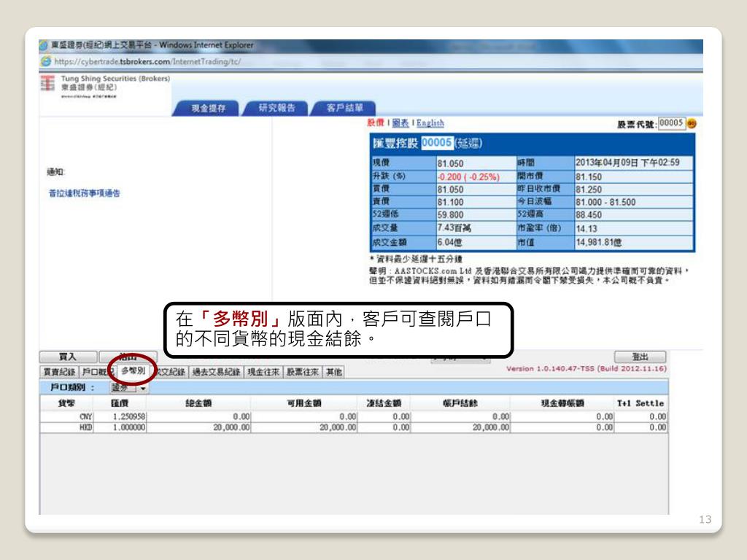Click the 現金轉帳額 column header
The image size is (747, 560).
562,403
